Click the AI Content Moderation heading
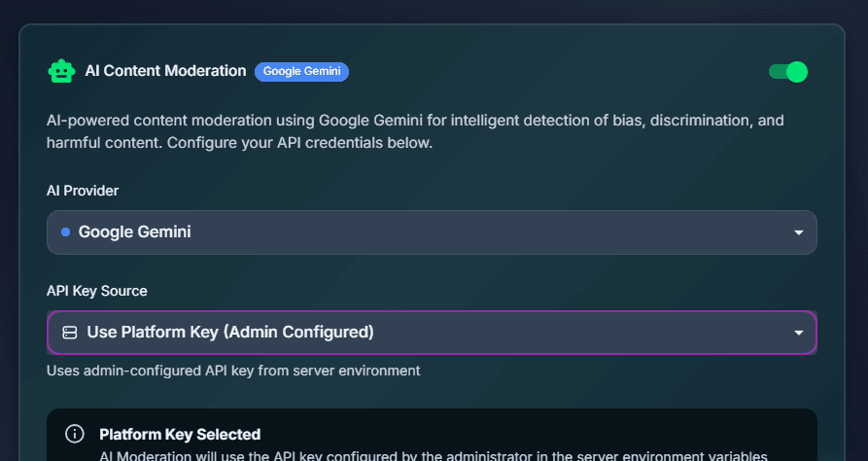 [165, 71]
